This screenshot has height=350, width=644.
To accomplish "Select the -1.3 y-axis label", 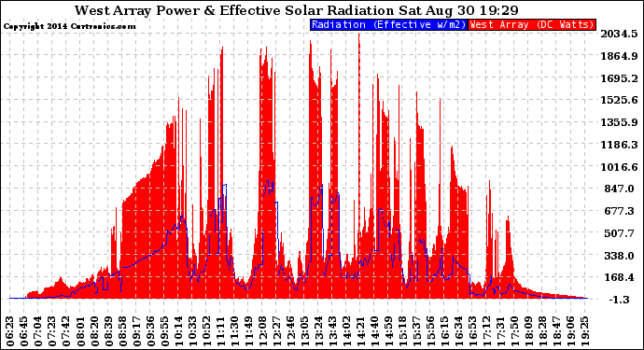I will click(x=619, y=300).
